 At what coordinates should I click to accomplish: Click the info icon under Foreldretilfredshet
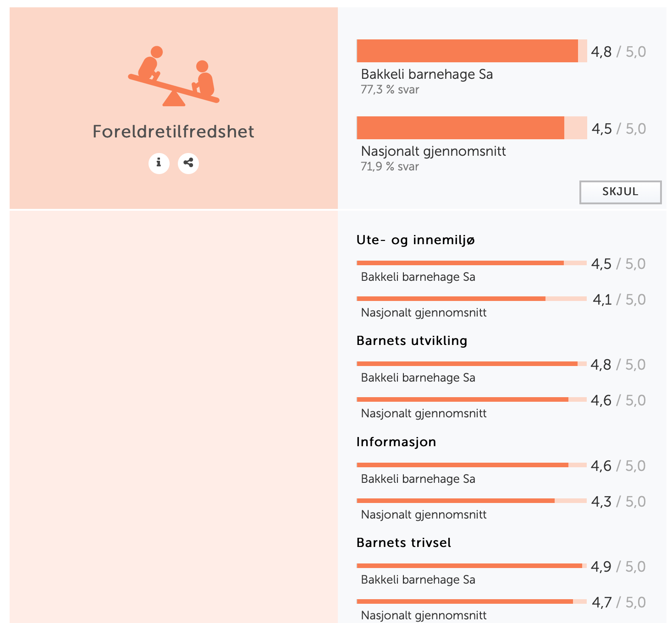point(159,163)
